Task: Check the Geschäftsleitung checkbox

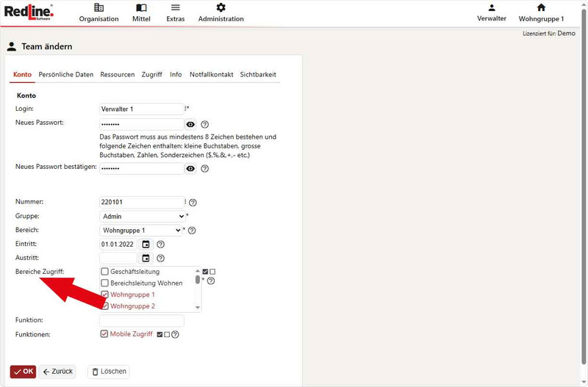Action: (x=104, y=272)
